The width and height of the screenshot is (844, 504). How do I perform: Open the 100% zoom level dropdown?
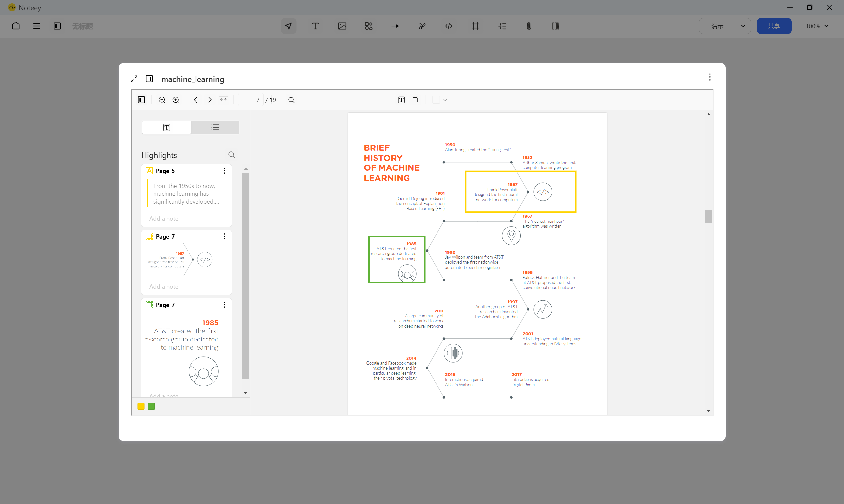(x=817, y=26)
